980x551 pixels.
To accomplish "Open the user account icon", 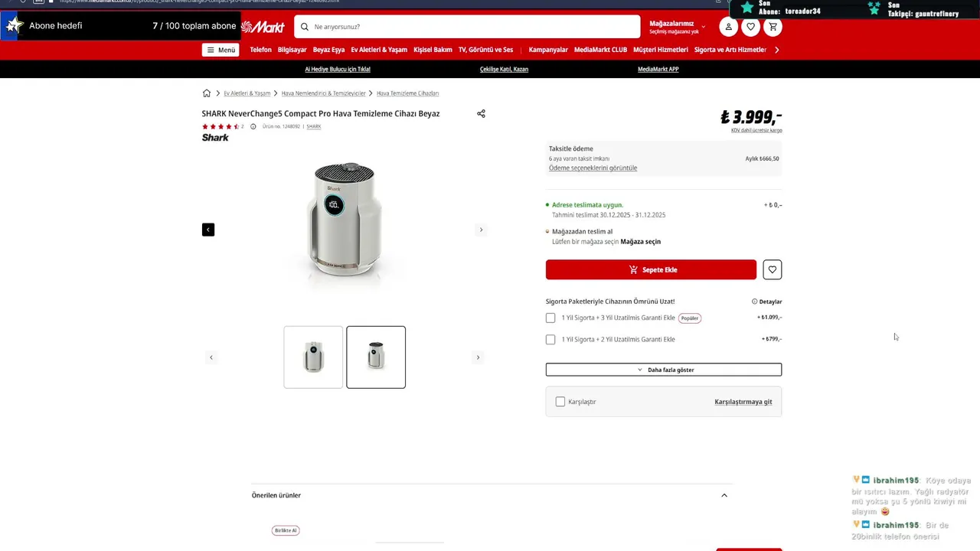I will (728, 27).
